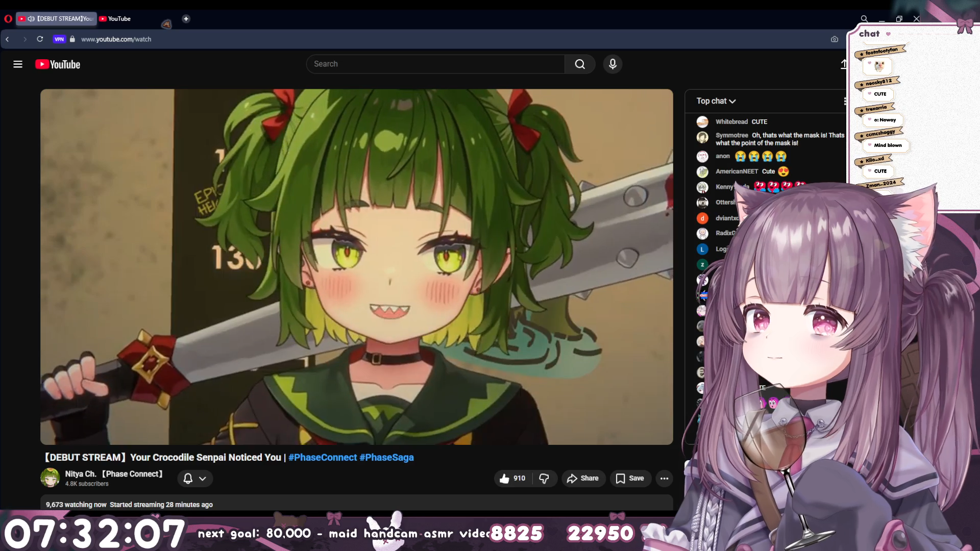Open the notification bell dropdown
This screenshot has height=551, width=980.
(195, 479)
